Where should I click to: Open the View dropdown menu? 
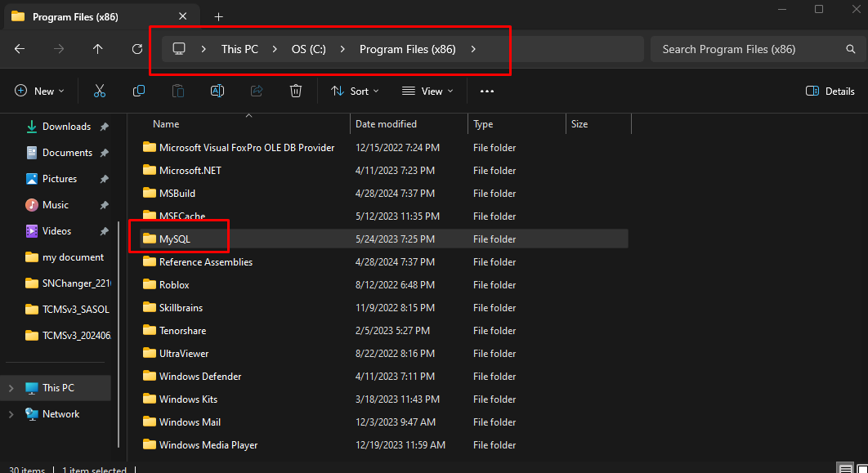pos(427,91)
